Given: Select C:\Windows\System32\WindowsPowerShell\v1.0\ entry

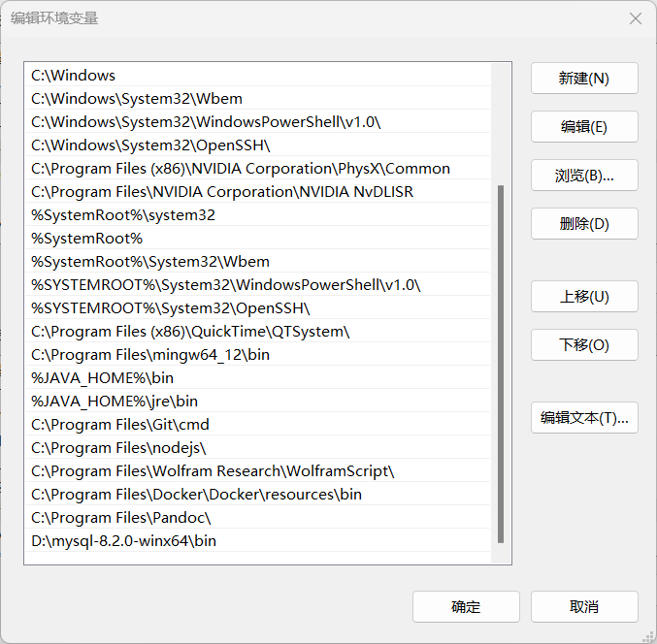Looking at the screenshot, I should (258, 122).
